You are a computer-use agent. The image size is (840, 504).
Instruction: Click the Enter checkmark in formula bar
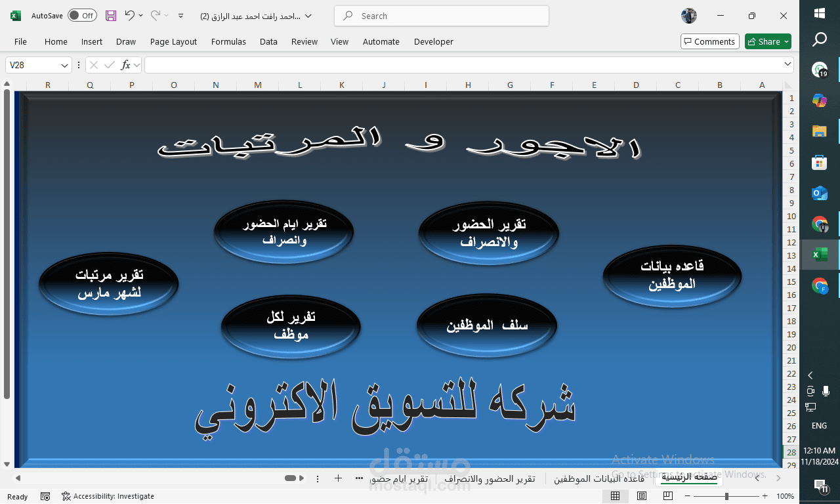[x=110, y=65]
